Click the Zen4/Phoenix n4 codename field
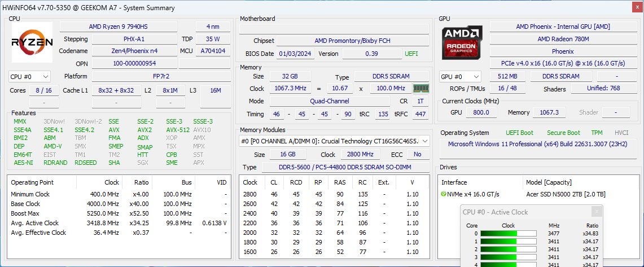Viewport: 644px width, 267px height. point(134,51)
